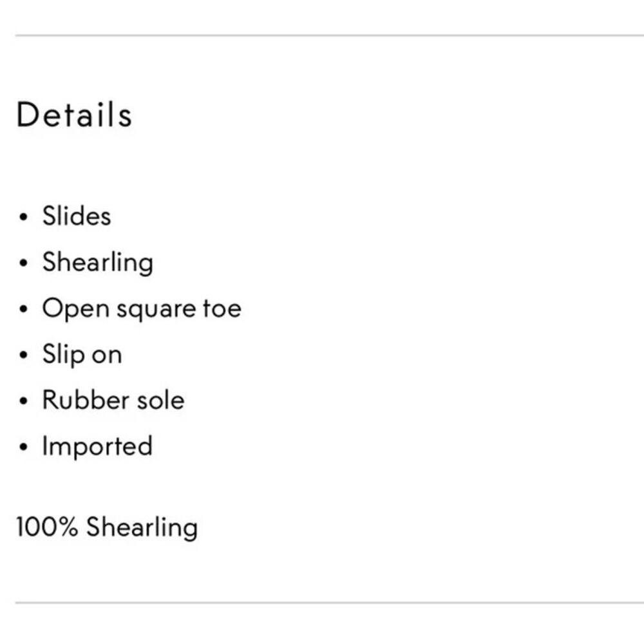Click the word "toe" in the list
644x644 pixels.
pyautogui.click(x=222, y=308)
